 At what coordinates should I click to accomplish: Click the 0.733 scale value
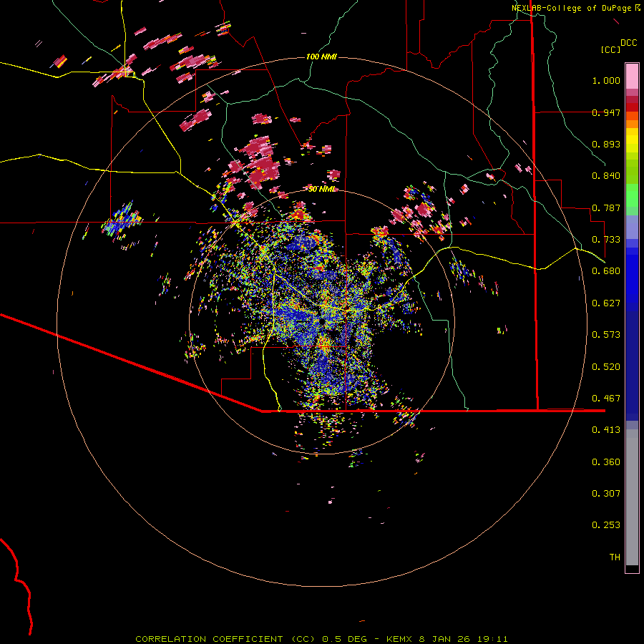[606, 240]
